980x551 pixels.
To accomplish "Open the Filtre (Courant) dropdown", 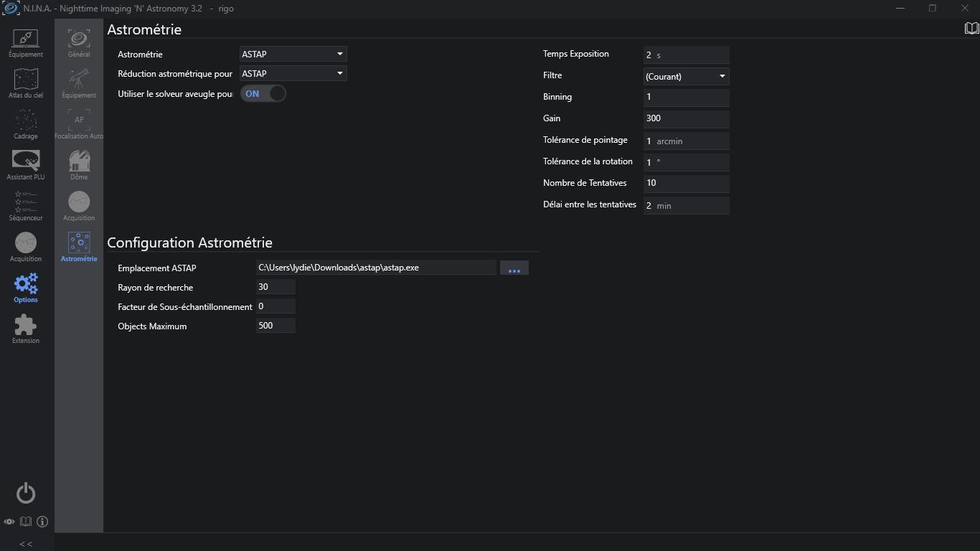I will point(686,76).
